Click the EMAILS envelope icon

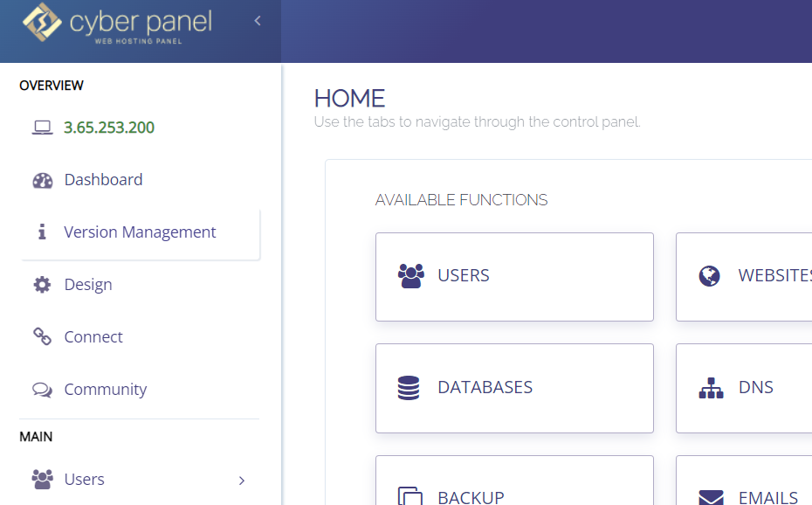tap(711, 498)
